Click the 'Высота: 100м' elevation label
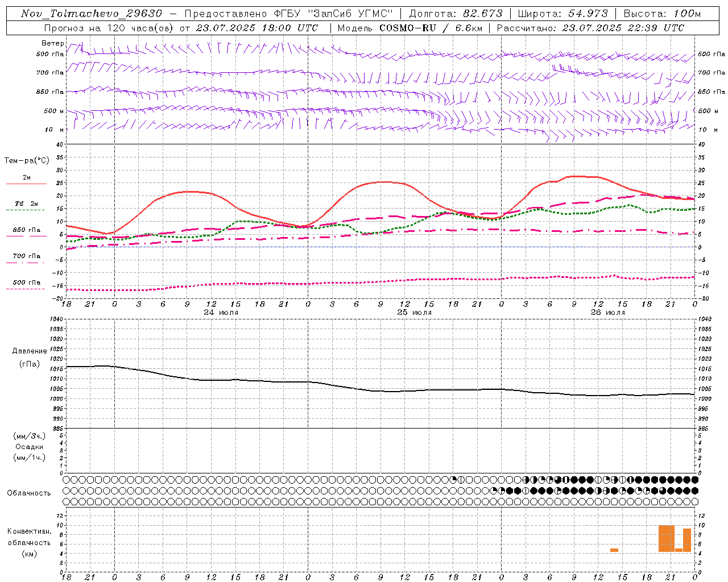Viewport: 728px width, 582px height. pos(662,14)
